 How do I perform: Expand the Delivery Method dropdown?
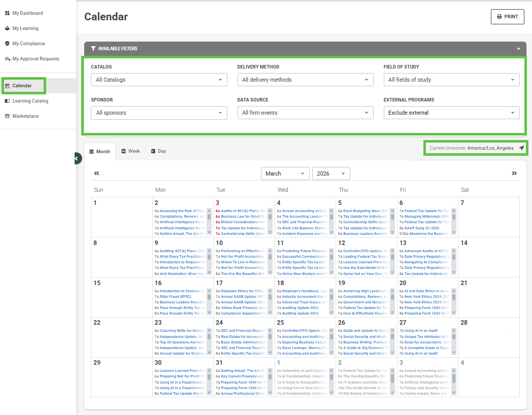pyautogui.click(x=305, y=80)
